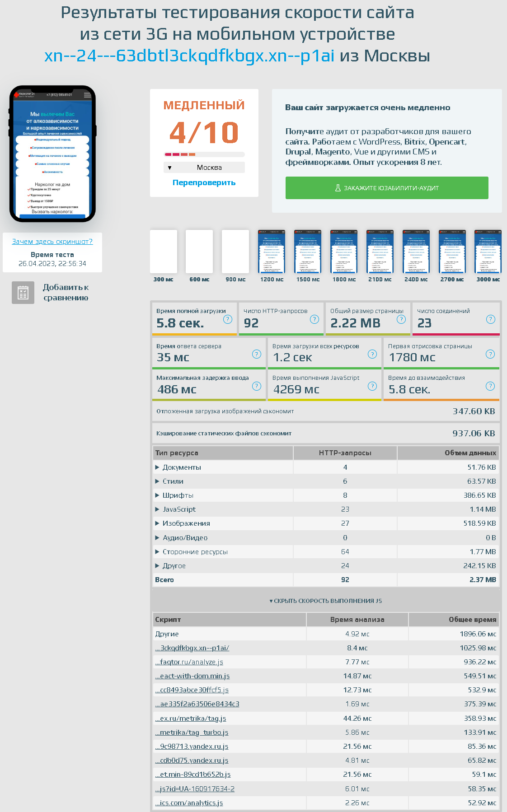Click help icon for Число соединений
Image resolution: width=507 pixels, height=812 pixels.
point(491,319)
